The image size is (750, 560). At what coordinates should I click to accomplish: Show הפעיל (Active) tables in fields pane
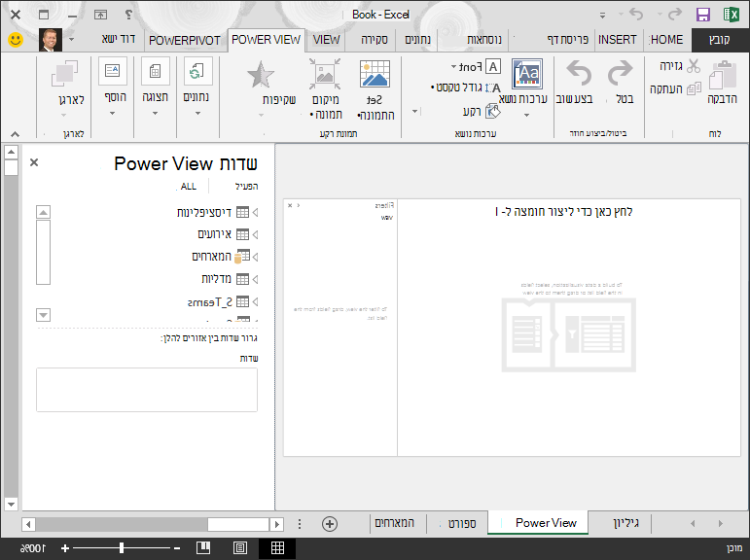[246, 187]
